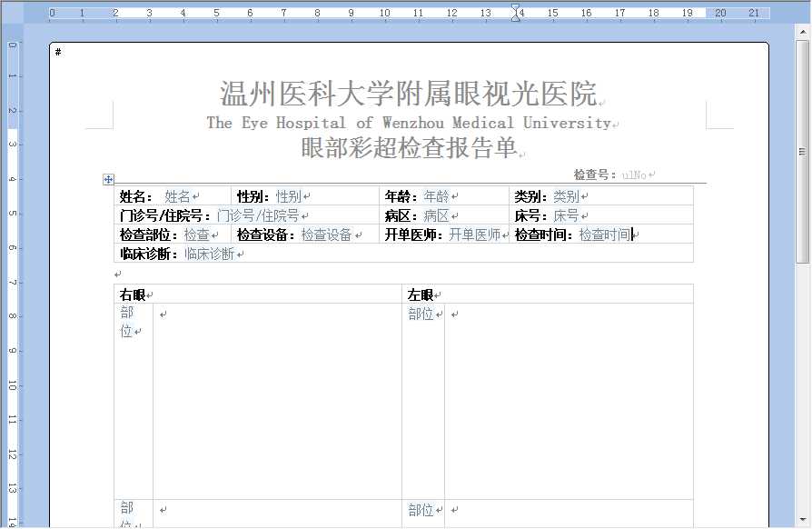Click the bold 门诊号/住院号 label
This screenshot has width=812, height=529.
[x=165, y=215]
